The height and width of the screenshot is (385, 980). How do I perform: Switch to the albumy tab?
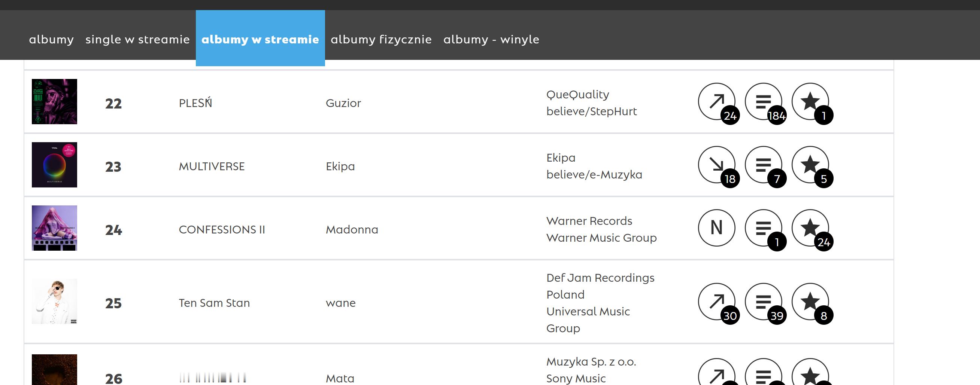coord(51,39)
